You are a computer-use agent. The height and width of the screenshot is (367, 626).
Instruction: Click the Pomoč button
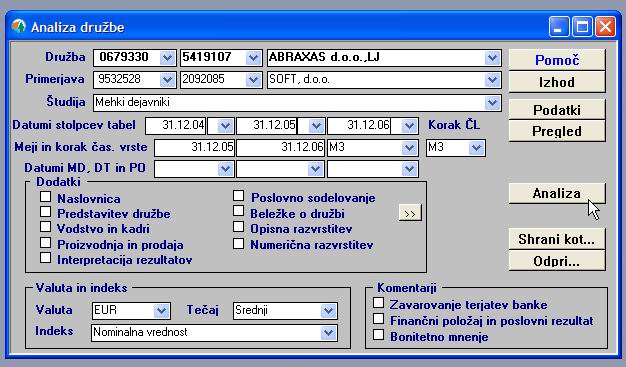pyautogui.click(x=557, y=60)
